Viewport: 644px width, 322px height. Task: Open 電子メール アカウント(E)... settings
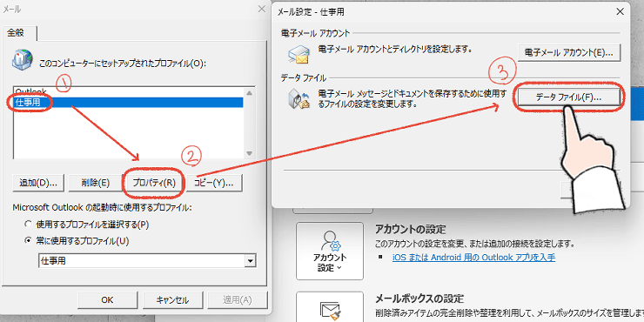coord(569,53)
